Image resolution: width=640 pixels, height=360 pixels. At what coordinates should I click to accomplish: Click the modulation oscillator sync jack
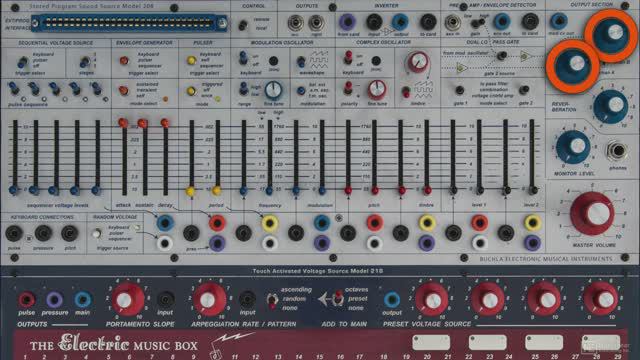[x=273, y=61]
